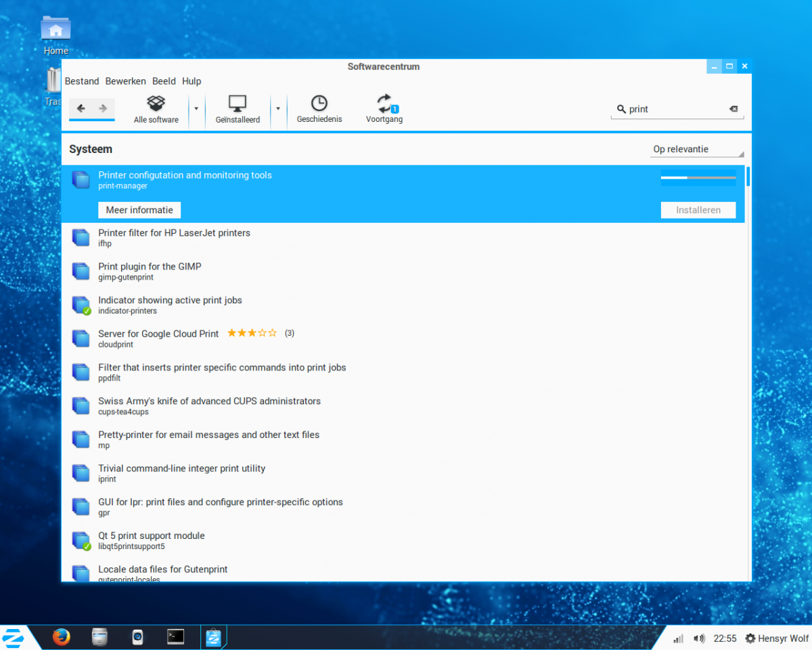
Task: Click the print-manager installation progress bar
Action: (x=698, y=177)
